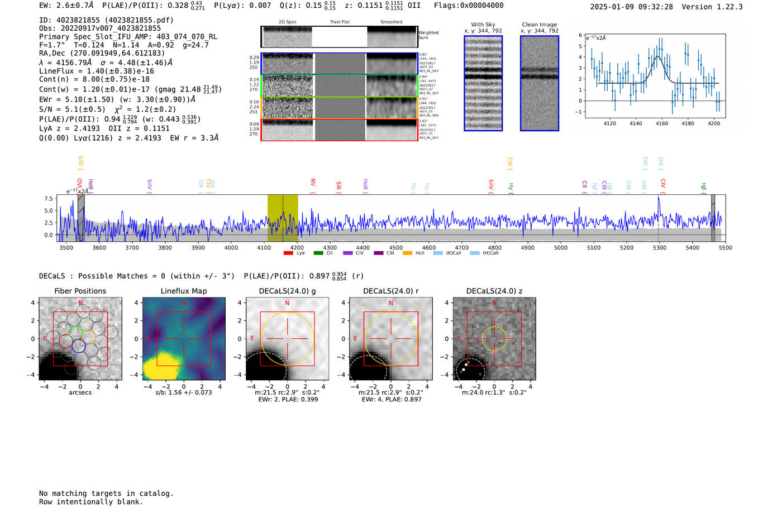Click the (K)CaII legend swatch
The height and width of the screenshot is (532, 782).
437,253
